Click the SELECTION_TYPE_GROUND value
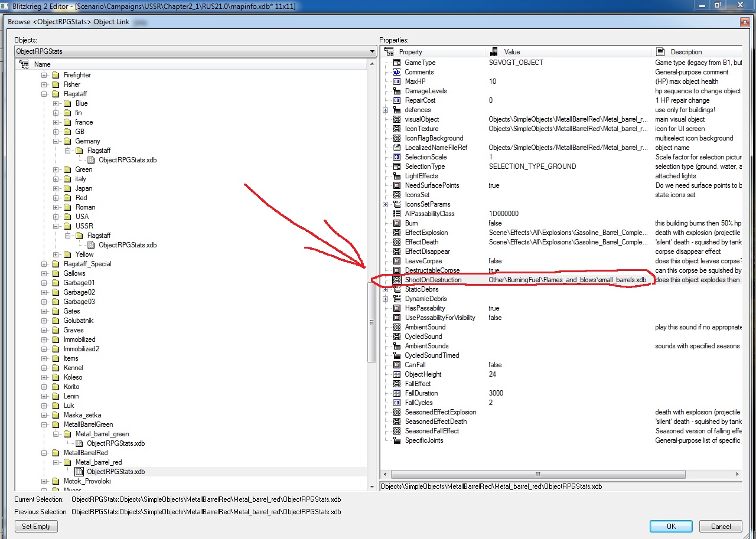Screen dimensions: 756x539 tap(532, 166)
